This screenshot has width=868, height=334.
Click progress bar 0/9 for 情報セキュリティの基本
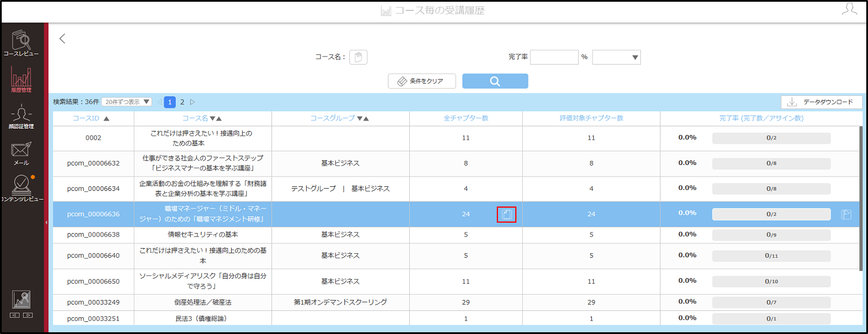[x=771, y=235]
